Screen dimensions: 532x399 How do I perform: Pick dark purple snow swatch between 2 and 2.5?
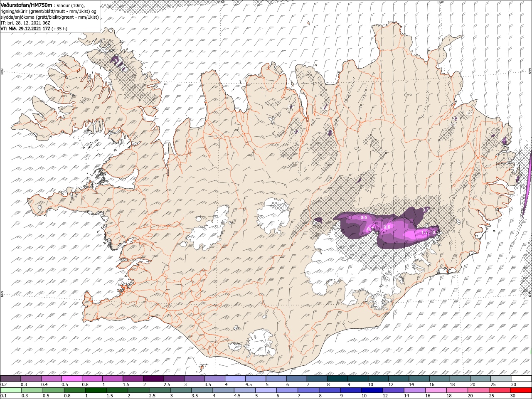(153, 379)
